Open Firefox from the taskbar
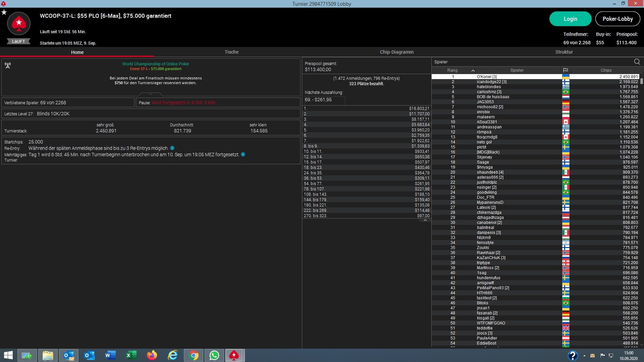Screen dimensions: 644x362 [x=152, y=355]
